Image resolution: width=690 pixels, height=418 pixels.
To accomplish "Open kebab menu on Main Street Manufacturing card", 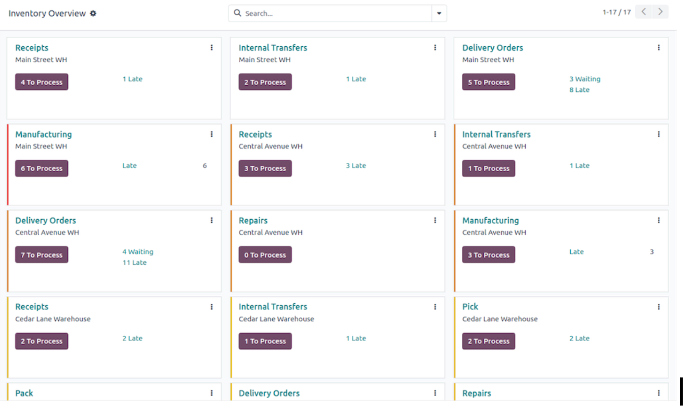I will coord(211,134).
